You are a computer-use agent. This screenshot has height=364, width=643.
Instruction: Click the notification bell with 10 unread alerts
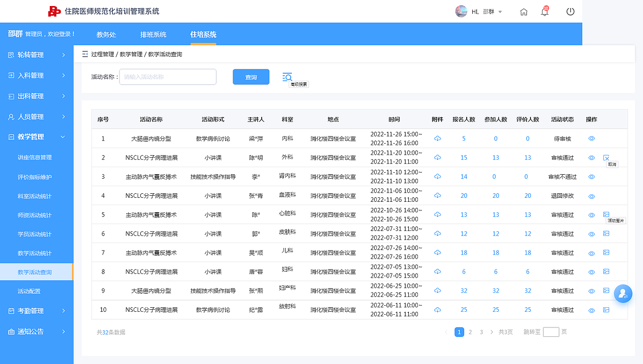(544, 11)
